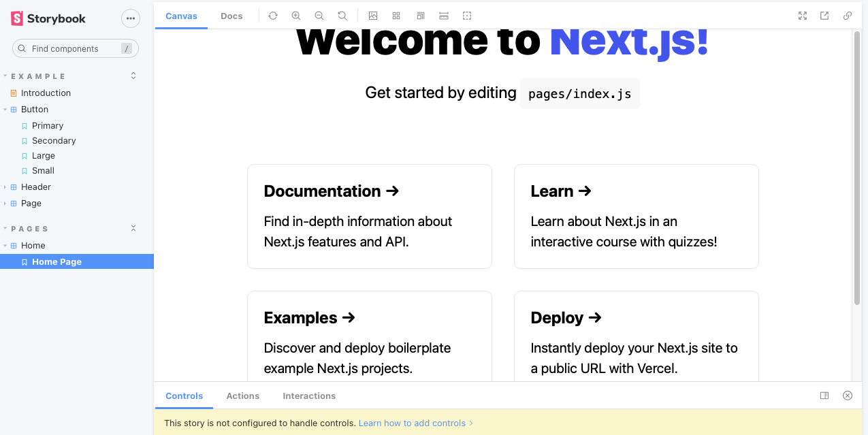Go full screen with expand icon
The height and width of the screenshot is (435, 868).
803,16
